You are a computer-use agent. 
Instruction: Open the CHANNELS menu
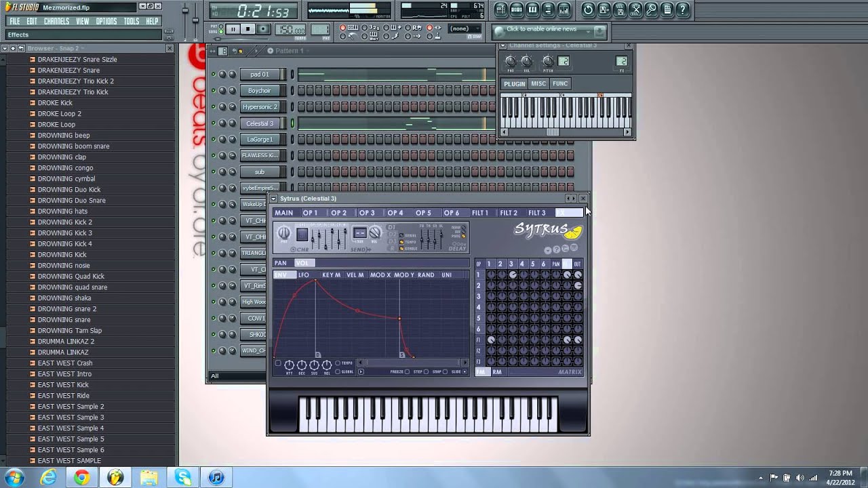[56, 21]
